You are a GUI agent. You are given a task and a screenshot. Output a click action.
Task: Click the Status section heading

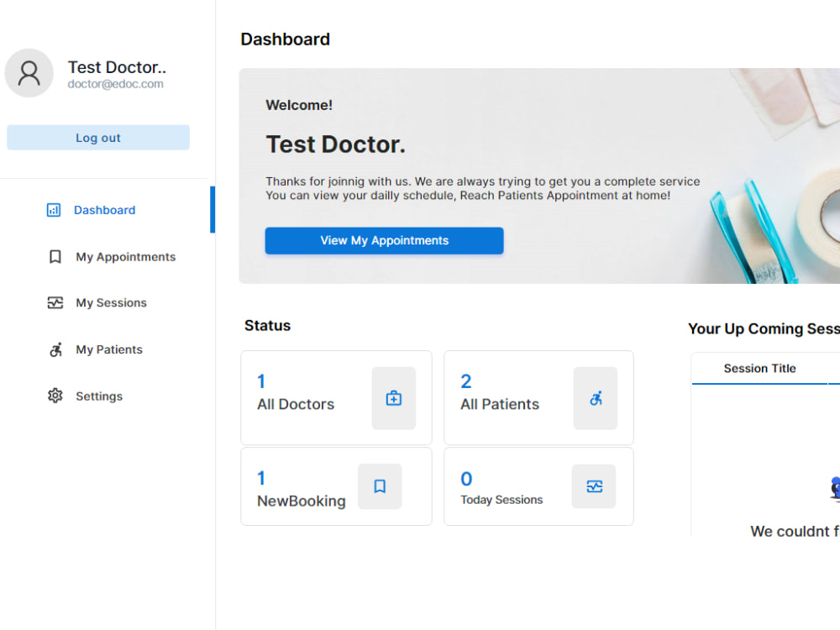pos(267,325)
